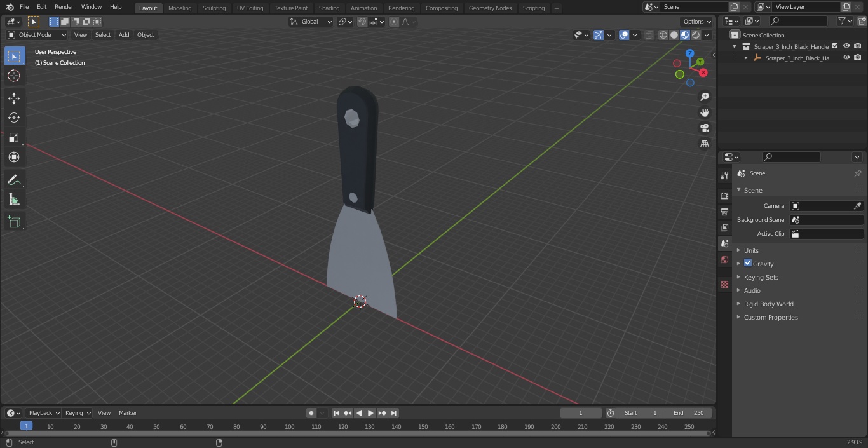Click the current frame number field
This screenshot has width=868, height=448.
(581, 413)
